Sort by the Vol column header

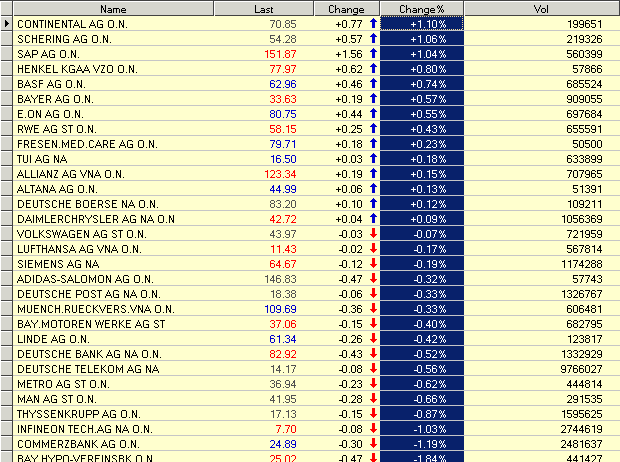pyautogui.click(x=541, y=9)
